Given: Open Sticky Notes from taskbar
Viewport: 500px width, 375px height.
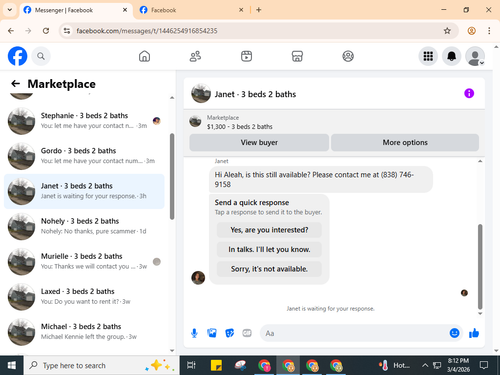Looking at the screenshot, I should click(216, 365).
